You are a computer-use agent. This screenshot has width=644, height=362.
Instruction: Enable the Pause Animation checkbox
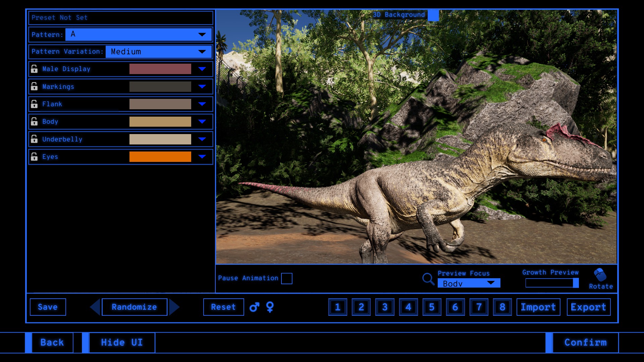pyautogui.click(x=286, y=279)
